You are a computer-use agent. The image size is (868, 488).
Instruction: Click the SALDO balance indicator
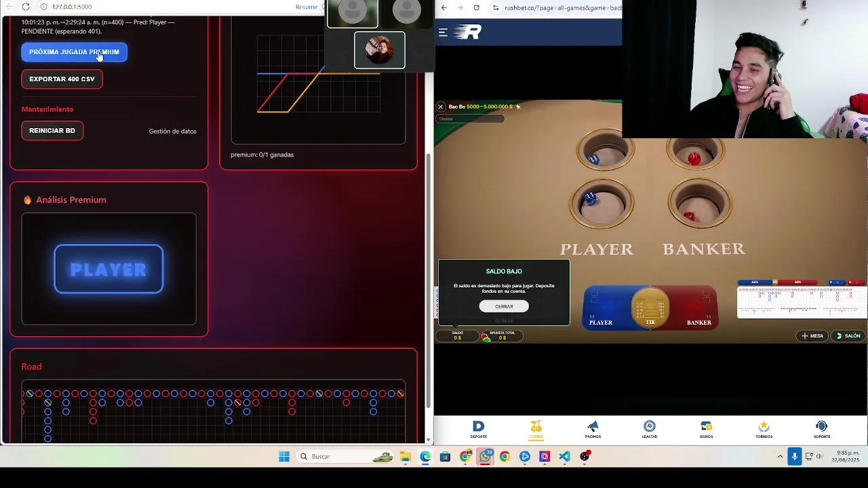coord(457,335)
